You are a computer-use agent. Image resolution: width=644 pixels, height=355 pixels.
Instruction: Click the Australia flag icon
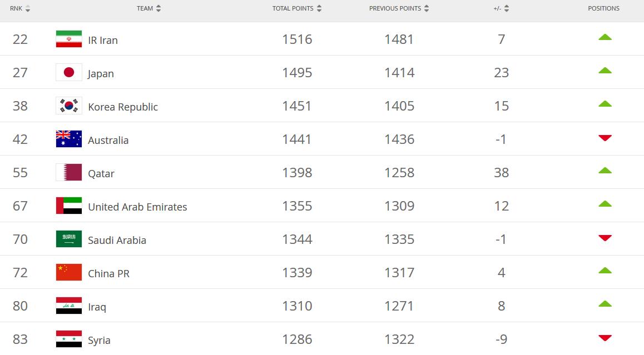tap(68, 139)
